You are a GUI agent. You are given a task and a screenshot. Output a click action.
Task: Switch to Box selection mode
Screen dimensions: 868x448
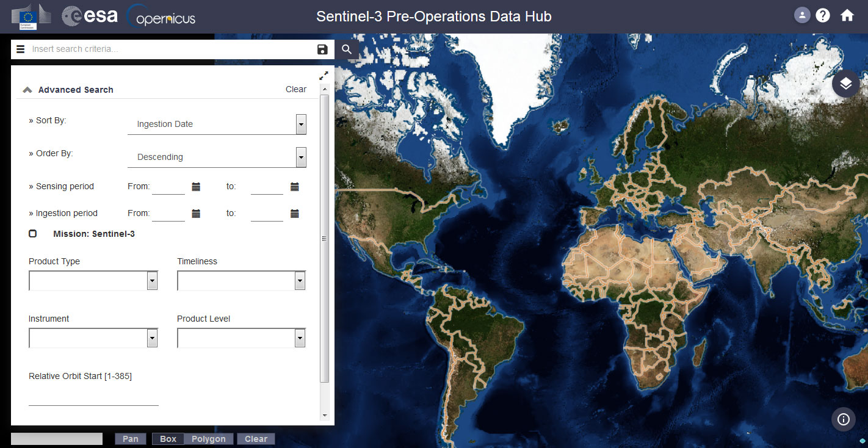pyautogui.click(x=168, y=439)
